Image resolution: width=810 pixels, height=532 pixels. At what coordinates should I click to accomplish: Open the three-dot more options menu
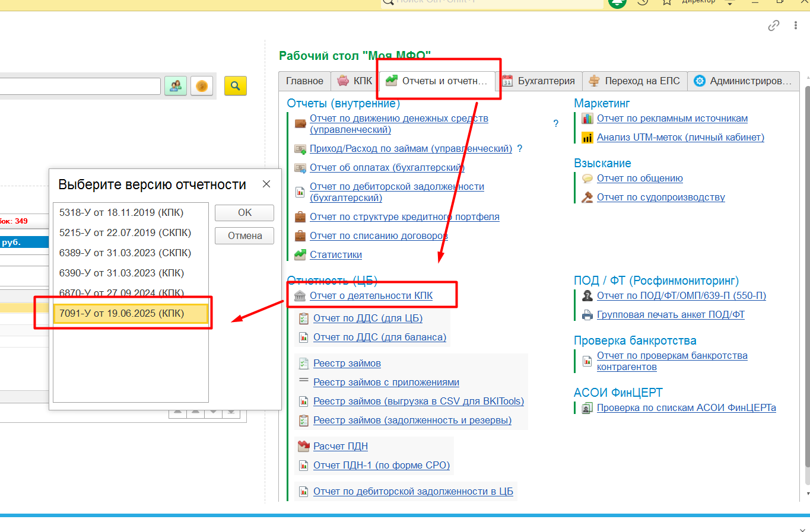pyautogui.click(x=796, y=26)
